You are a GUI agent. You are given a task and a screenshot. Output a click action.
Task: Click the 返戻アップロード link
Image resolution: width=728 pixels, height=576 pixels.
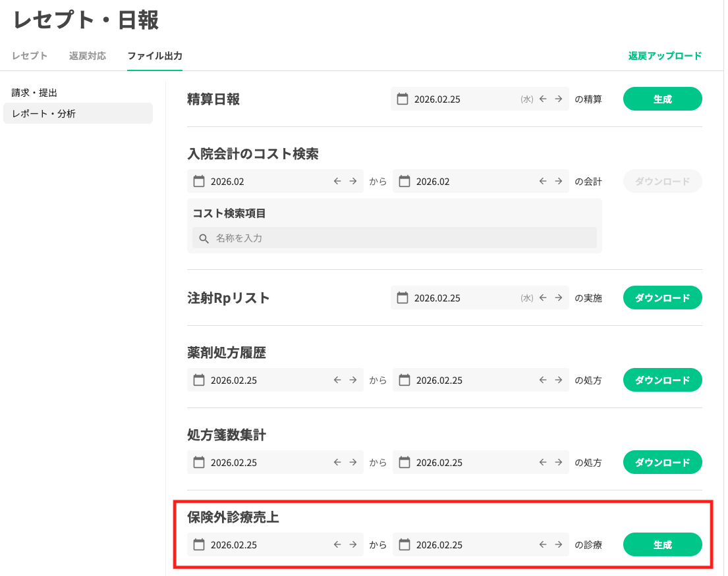point(665,56)
